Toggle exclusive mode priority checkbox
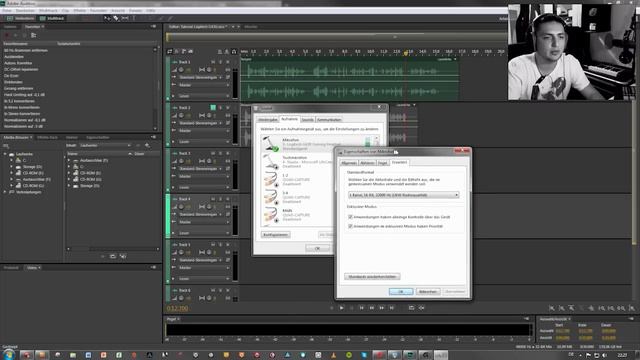The height and width of the screenshot is (360, 640). click(x=350, y=226)
